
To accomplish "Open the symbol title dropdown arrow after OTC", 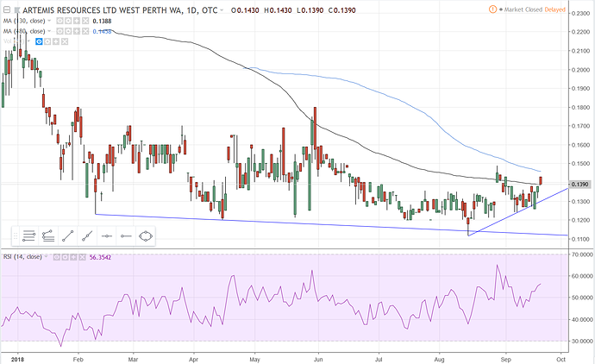I will (x=222, y=10).
